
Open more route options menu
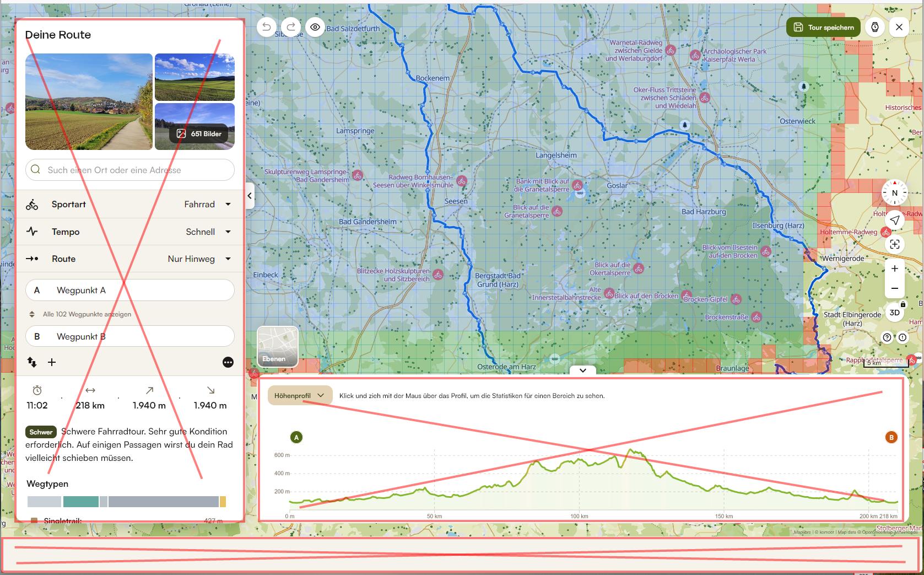pos(228,362)
